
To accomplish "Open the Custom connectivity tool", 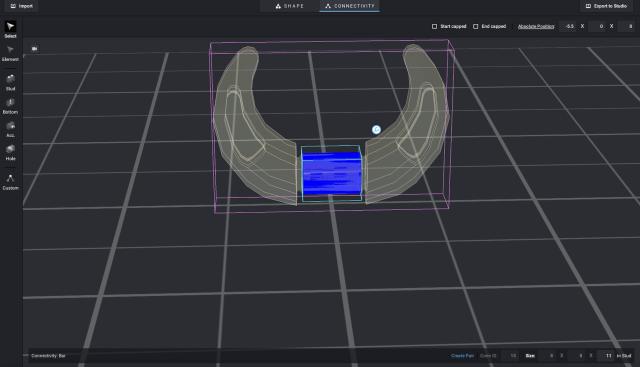I will point(10,182).
